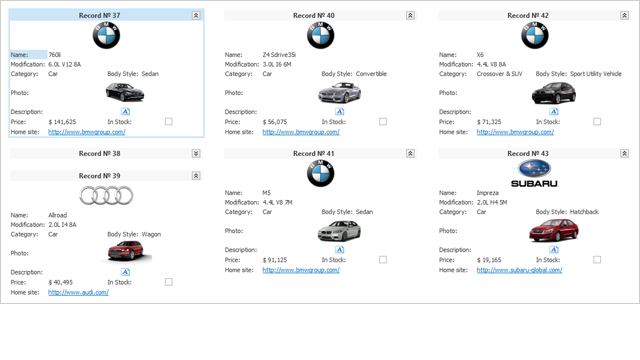Open description icon in Record 42
The width and height of the screenshot is (640, 360).
(554, 111)
